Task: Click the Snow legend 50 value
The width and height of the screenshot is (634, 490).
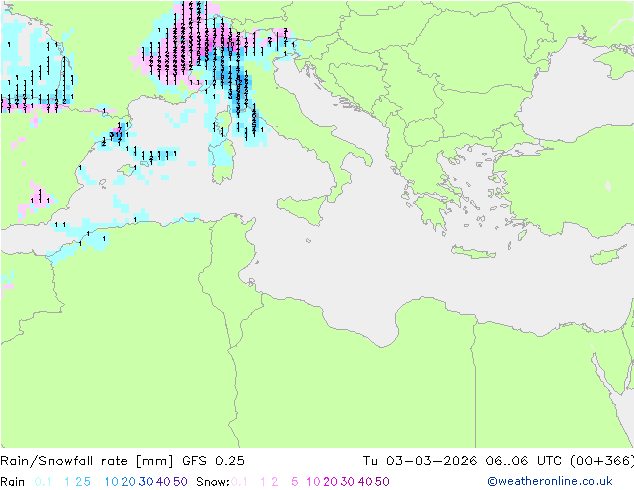Action: 382,482
